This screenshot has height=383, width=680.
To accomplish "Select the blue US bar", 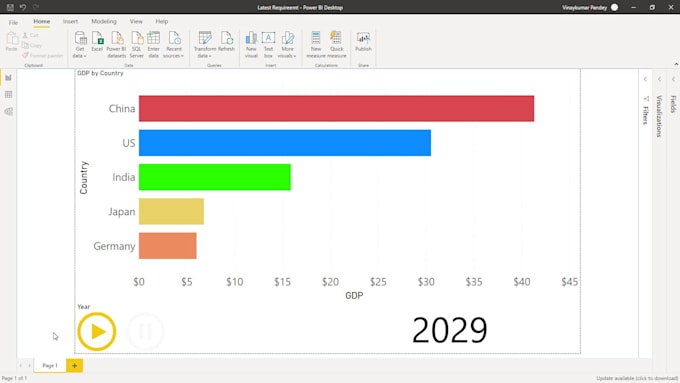I will (x=285, y=143).
